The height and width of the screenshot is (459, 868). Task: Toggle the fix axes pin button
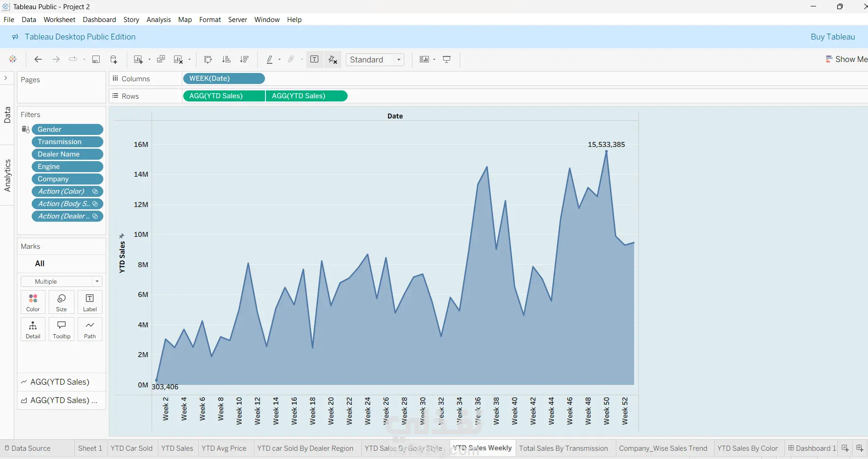tap(333, 60)
